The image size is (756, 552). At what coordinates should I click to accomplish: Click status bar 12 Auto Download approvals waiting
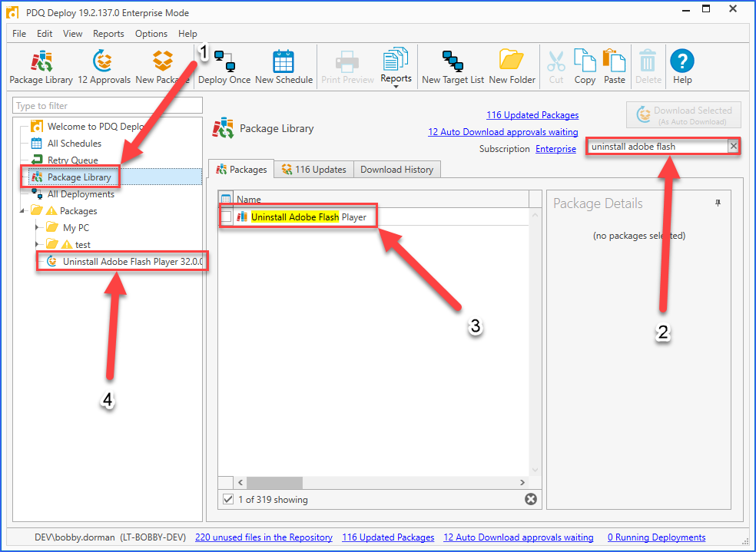tap(519, 537)
